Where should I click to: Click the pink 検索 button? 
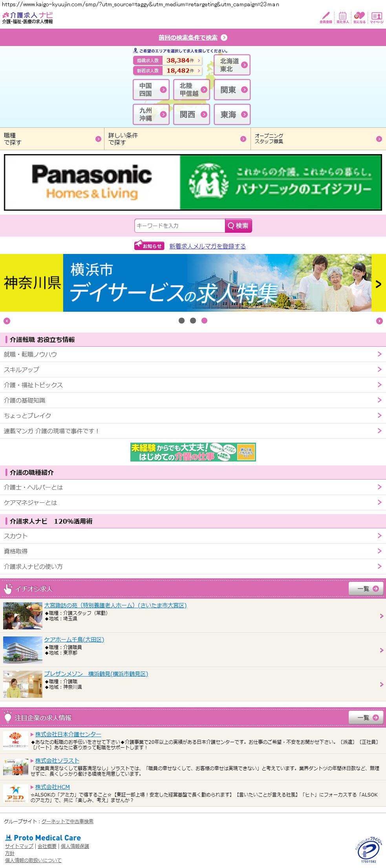click(x=238, y=226)
